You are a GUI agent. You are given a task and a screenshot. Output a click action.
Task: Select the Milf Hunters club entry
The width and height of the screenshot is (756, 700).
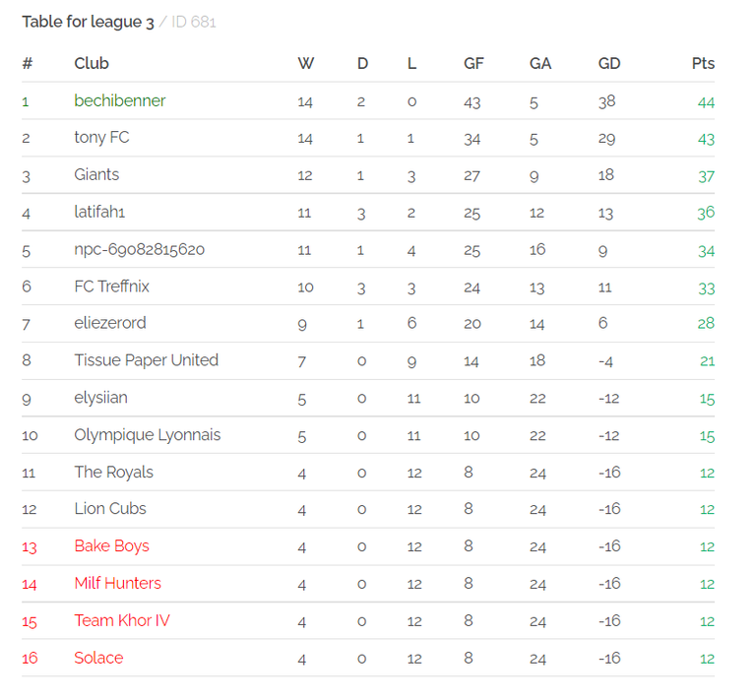coord(118,583)
